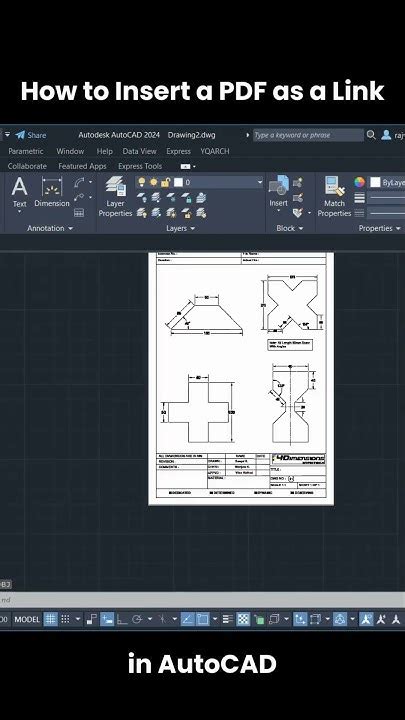
Task: Toggle Infer Constraints on status bar
Action: (92, 619)
